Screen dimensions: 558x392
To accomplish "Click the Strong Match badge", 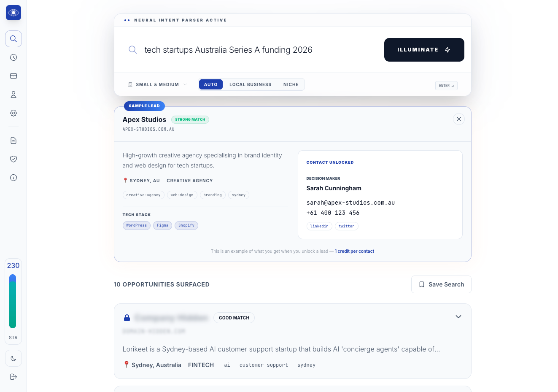I will click(x=190, y=119).
